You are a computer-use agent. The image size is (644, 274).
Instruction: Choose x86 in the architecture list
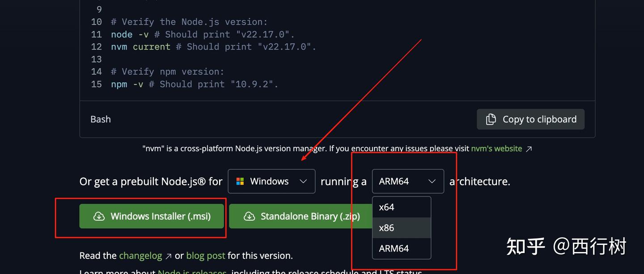402,228
